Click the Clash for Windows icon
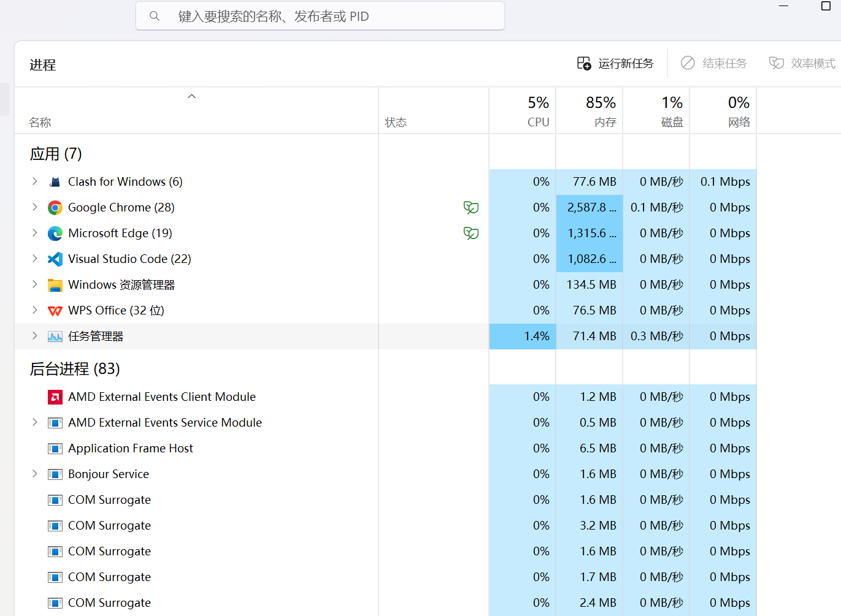841x616 pixels. [55, 182]
